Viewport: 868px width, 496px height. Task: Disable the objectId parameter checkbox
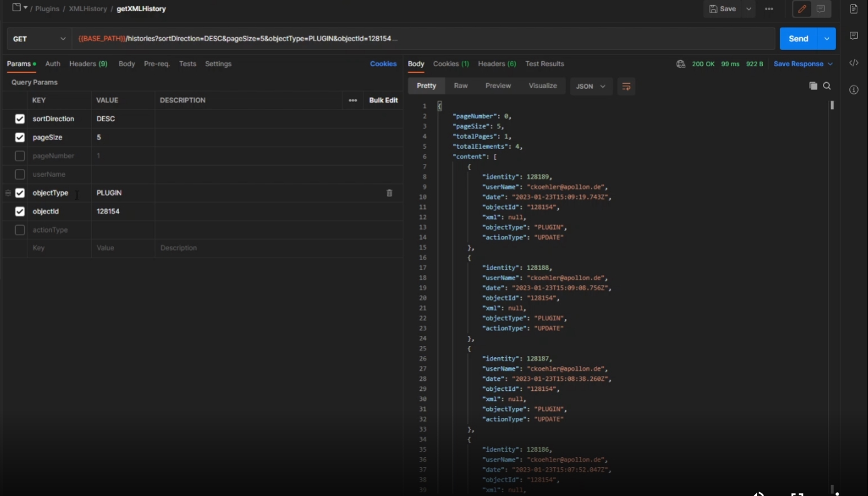[x=20, y=211]
